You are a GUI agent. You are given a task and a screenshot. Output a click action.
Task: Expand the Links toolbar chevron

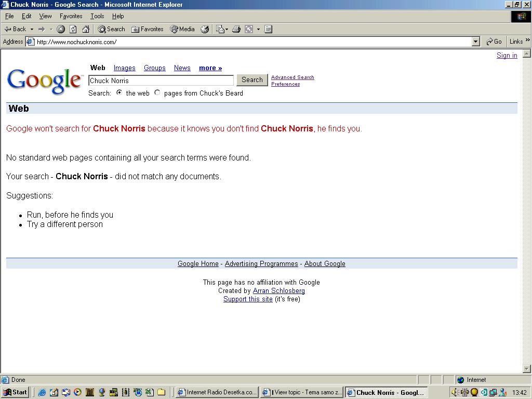(527, 41)
